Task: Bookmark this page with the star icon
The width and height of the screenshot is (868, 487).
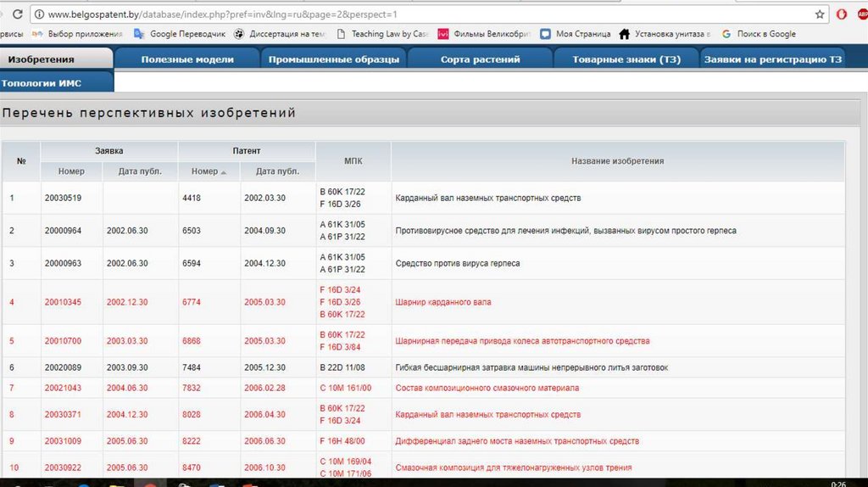Action: coord(820,14)
